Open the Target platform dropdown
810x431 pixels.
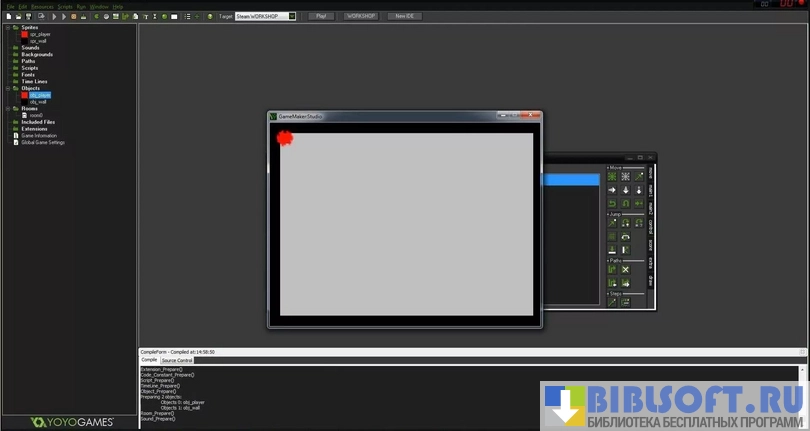coord(291,17)
